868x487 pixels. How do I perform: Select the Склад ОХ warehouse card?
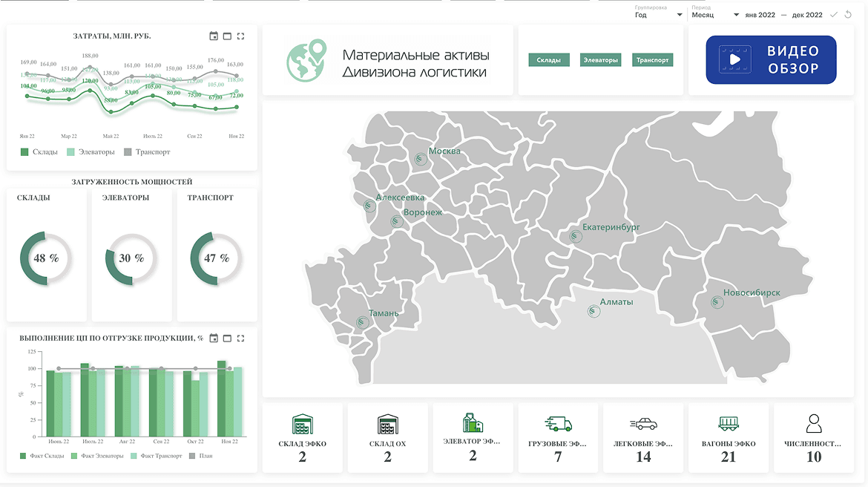point(387,438)
